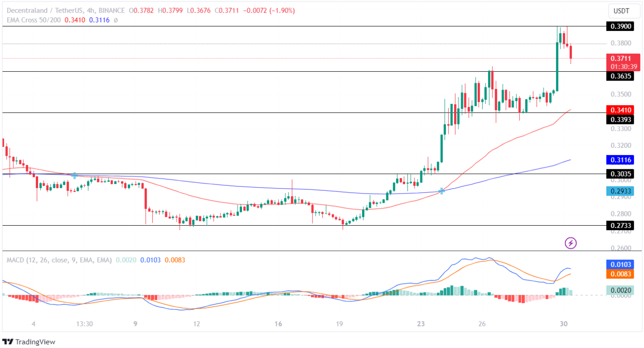Click the 0.0020 value in MACD legend
The image size is (644, 348).
click(125, 260)
